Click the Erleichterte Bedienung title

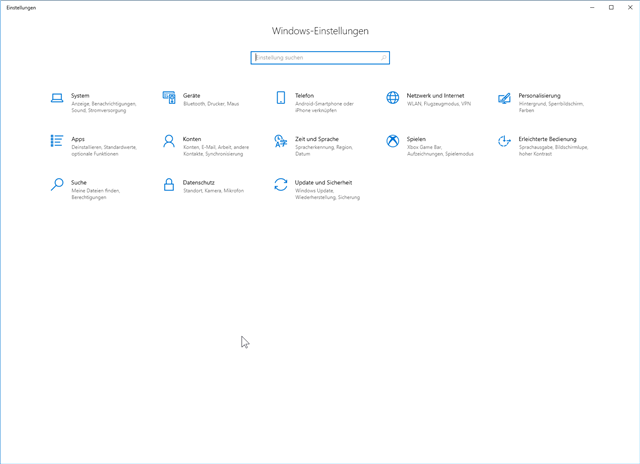pyautogui.click(x=547, y=139)
